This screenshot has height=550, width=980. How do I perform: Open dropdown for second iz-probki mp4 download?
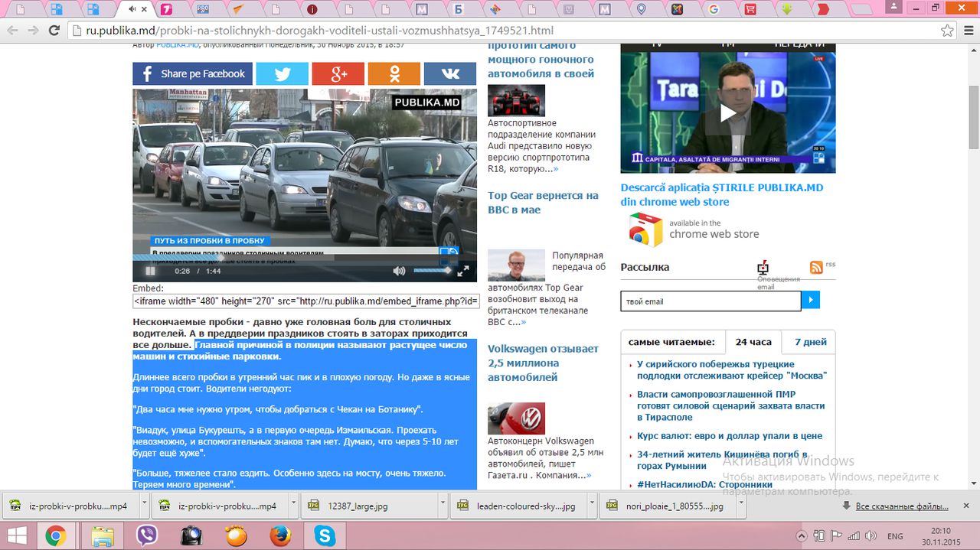pos(294,506)
